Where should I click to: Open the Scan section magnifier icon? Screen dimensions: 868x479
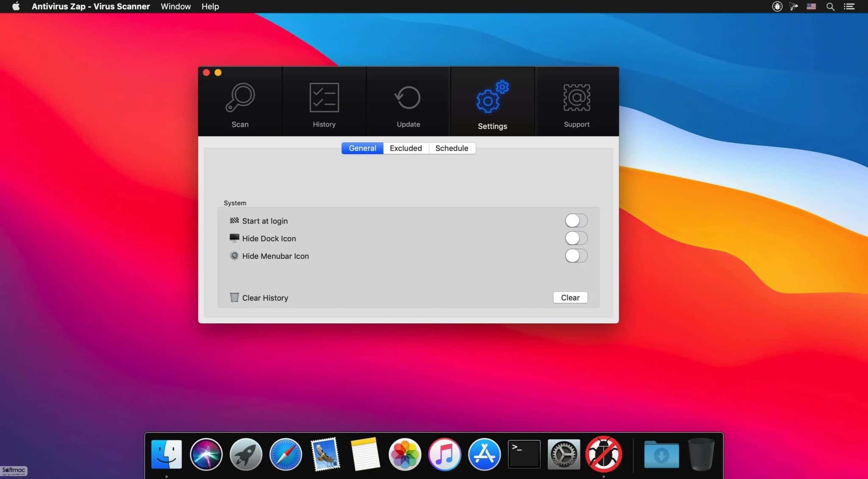(x=240, y=97)
